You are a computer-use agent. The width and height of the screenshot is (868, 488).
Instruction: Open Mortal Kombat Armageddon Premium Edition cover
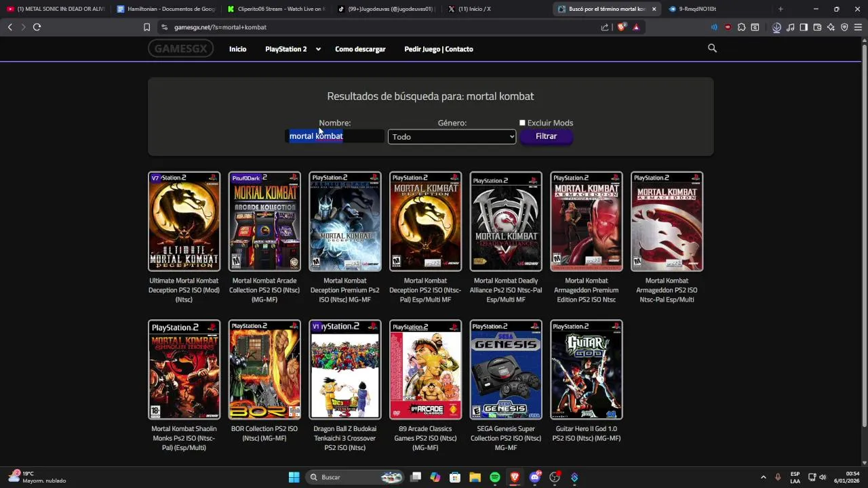(x=587, y=222)
